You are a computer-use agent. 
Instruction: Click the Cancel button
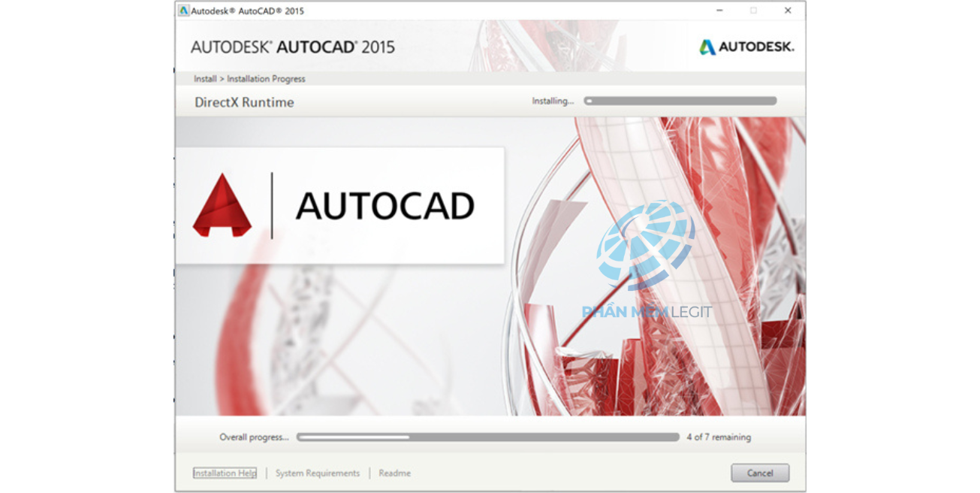tap(760, 473)
